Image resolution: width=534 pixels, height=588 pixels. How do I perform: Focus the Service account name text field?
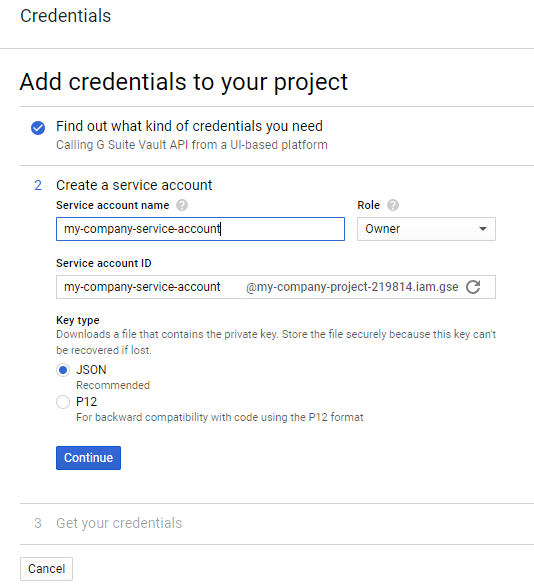pyautogui.click(x=200, y=229)
